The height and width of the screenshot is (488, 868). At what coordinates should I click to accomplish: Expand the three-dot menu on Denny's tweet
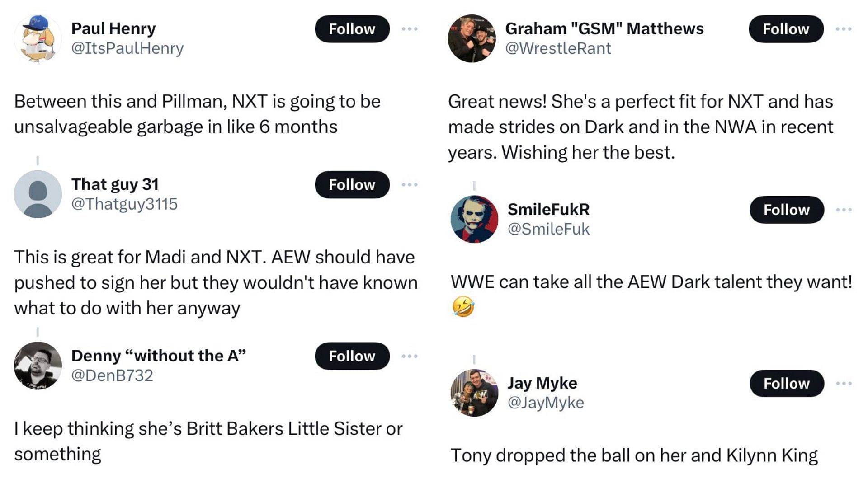[410, 356]
